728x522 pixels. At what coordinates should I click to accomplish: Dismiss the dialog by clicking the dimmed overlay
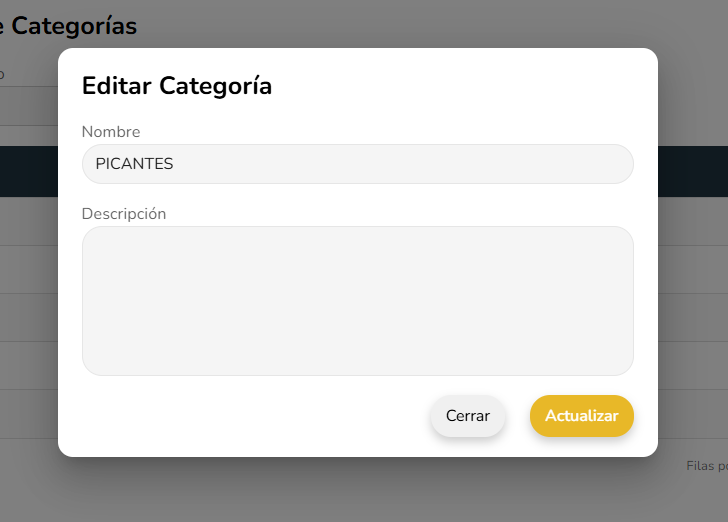[400, 490]
